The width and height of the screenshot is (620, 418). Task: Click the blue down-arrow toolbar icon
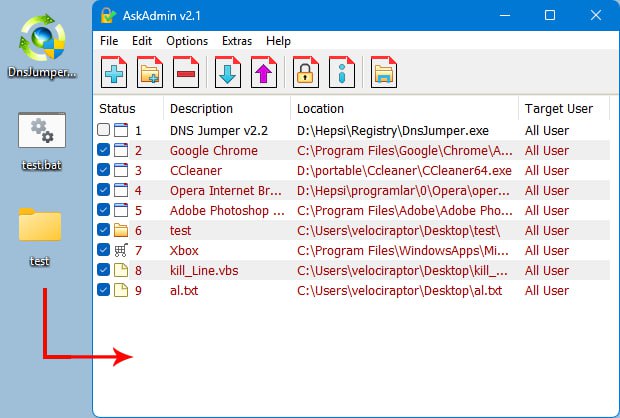point(228,72)
